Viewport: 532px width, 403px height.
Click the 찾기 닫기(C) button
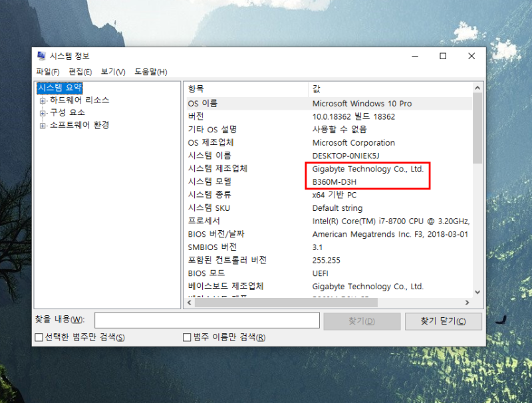(444, 321)
